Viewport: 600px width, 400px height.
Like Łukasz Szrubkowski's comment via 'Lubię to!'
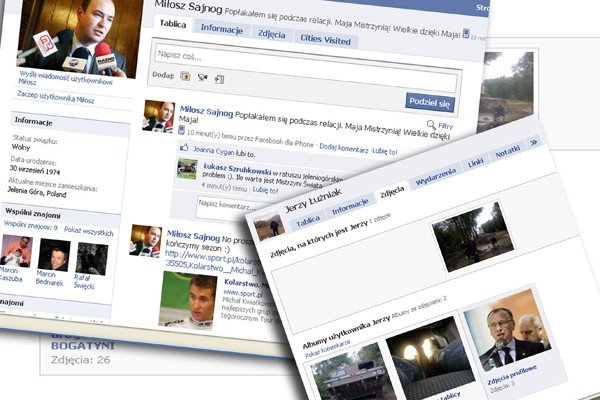point(265,190)
